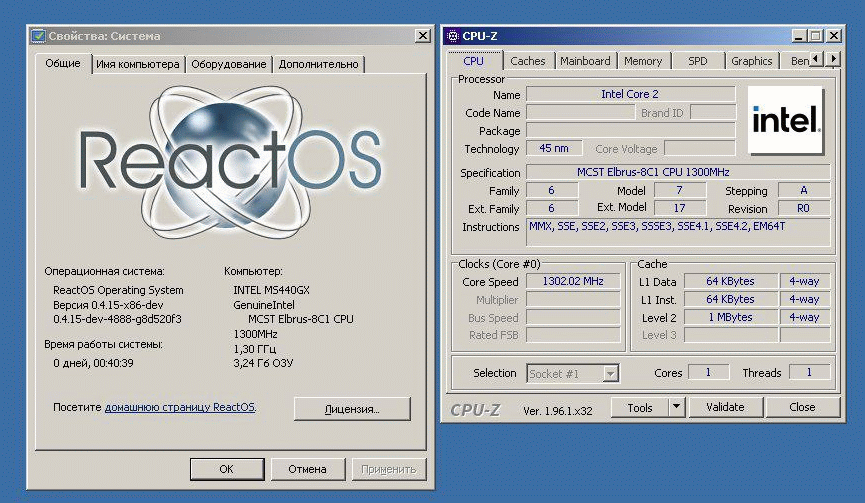Switch to the Memory tab
865x503 pixels.
point(643,61)
